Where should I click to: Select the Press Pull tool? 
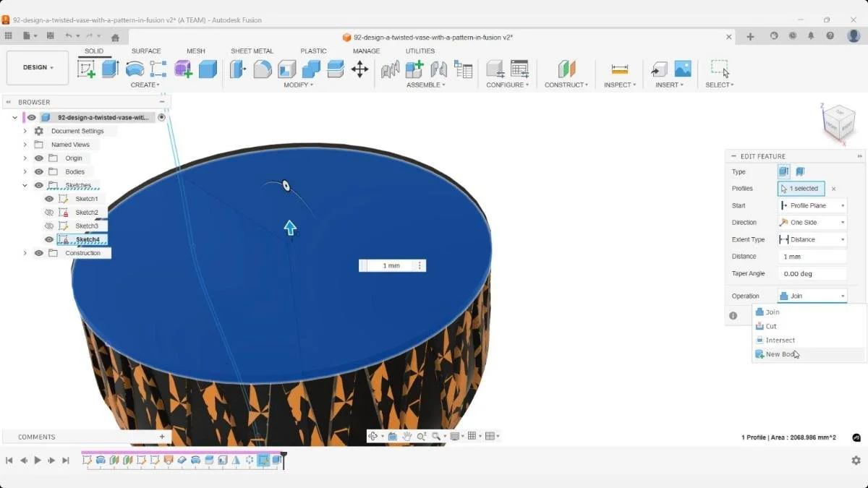(x=238, y=69)
